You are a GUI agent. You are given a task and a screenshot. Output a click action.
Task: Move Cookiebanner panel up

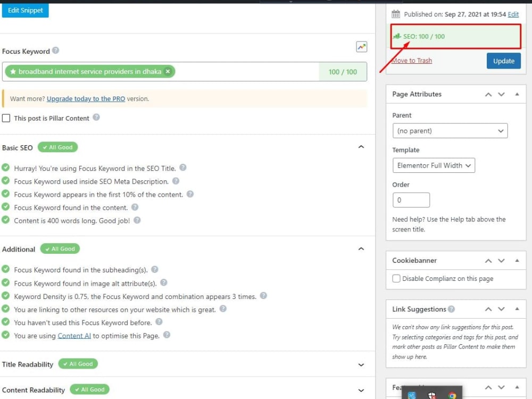pos(488,261)
